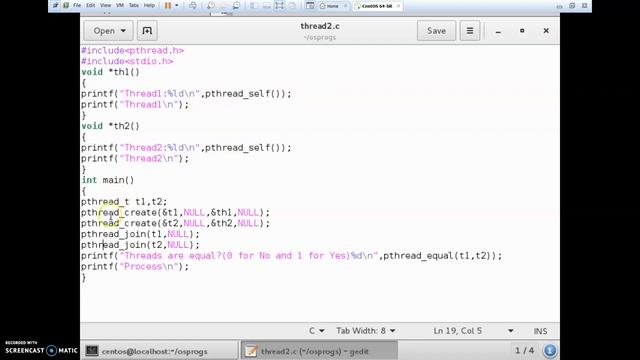Open the Tabs menu
The width and height of the screenshot is (640, 360).
pyautogui.click(x=134, y=6)
